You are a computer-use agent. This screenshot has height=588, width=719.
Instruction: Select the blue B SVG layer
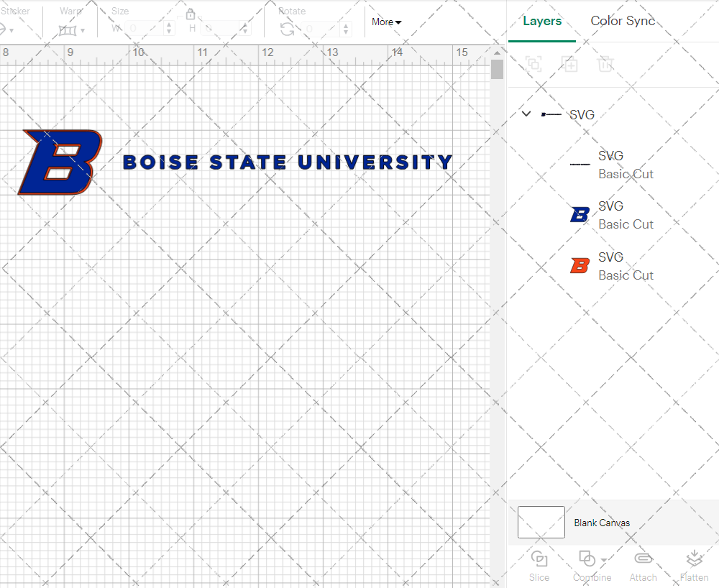click(x=626, y=214)
